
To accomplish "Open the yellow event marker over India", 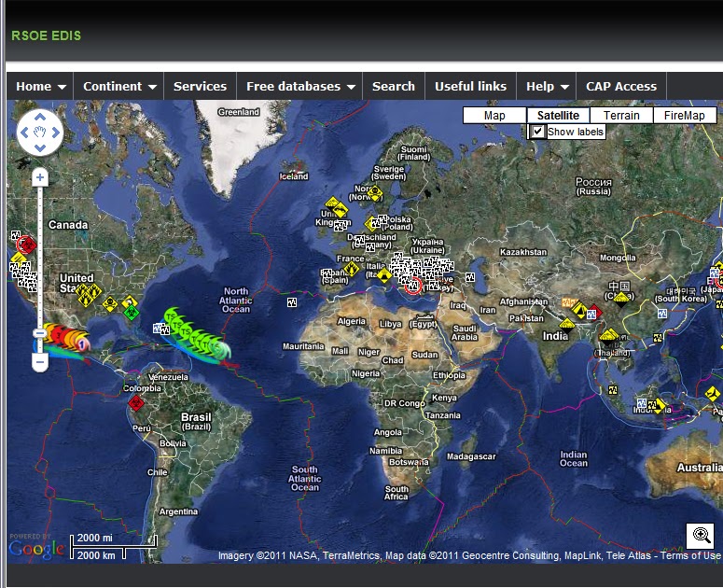I will [x=566, y=326].
